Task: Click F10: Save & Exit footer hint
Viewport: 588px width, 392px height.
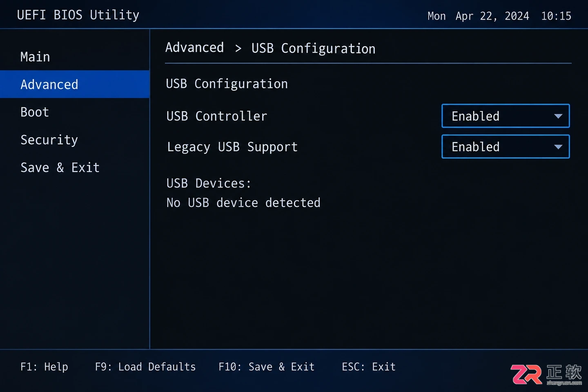Action: point(267,367)
